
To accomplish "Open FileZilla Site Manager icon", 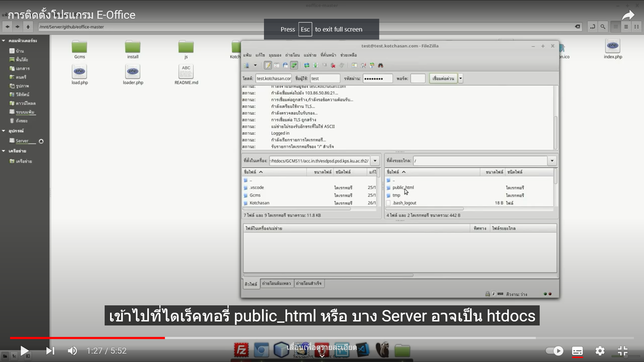I will [x=247, y=65].
